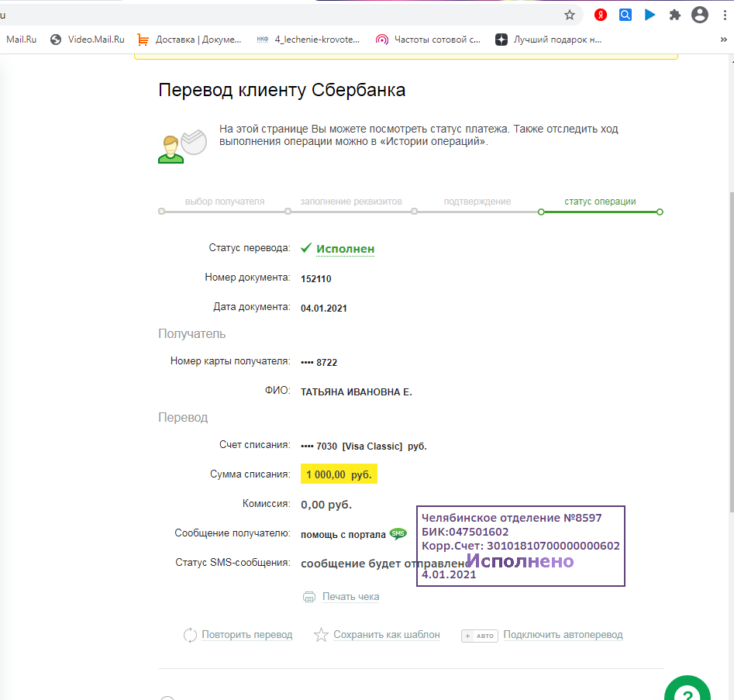Click the star template icon
This screenshot has height=700, width=734.
(x=321, y=635)
